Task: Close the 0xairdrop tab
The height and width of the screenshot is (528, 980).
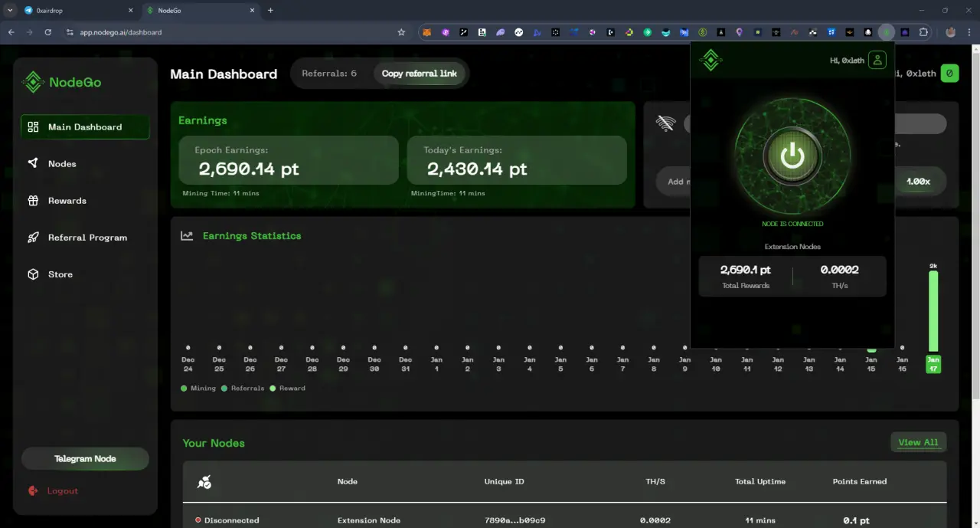Action: [130, 11]
